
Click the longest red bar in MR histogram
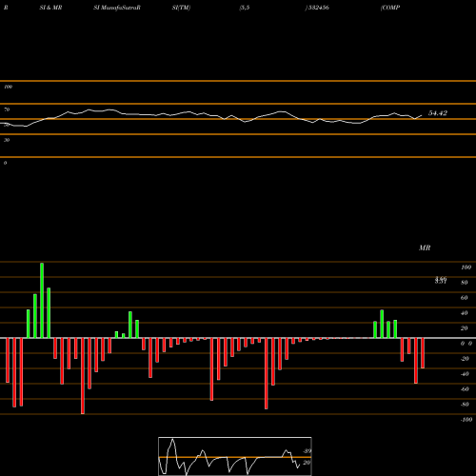[x=83, y=376]
